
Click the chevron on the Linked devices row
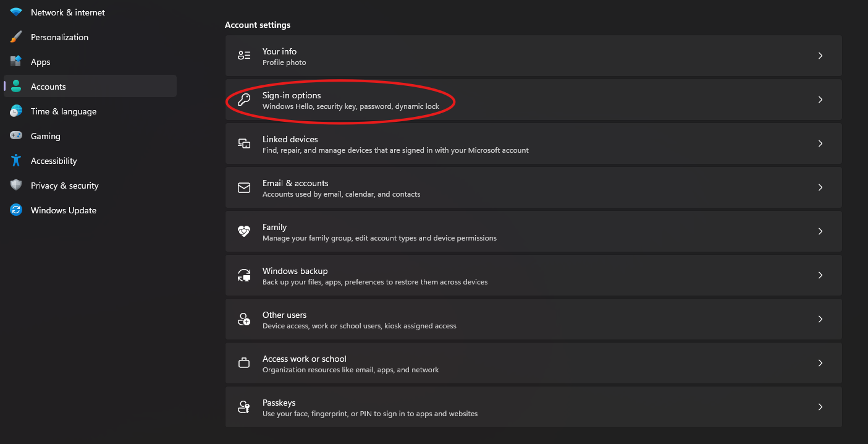coord(820,143)
